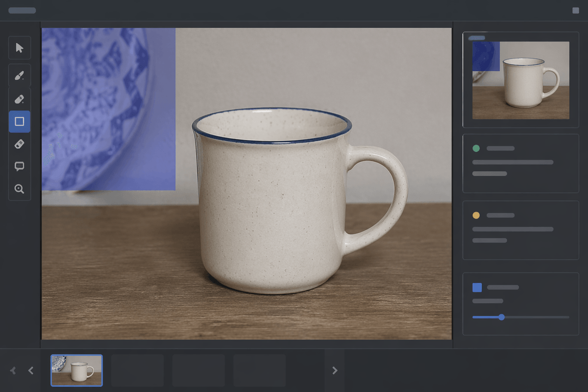Click the title placeholder in top-left header

coord(22,10)
